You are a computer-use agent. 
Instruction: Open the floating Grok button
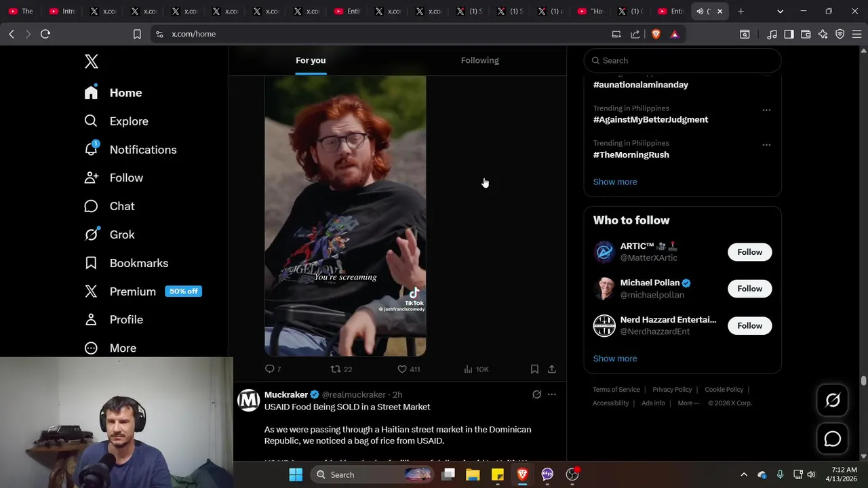click(833, 401)
